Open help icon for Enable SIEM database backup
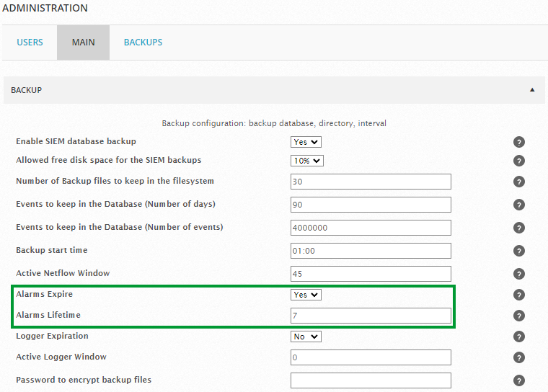 [x=519, y=142]
